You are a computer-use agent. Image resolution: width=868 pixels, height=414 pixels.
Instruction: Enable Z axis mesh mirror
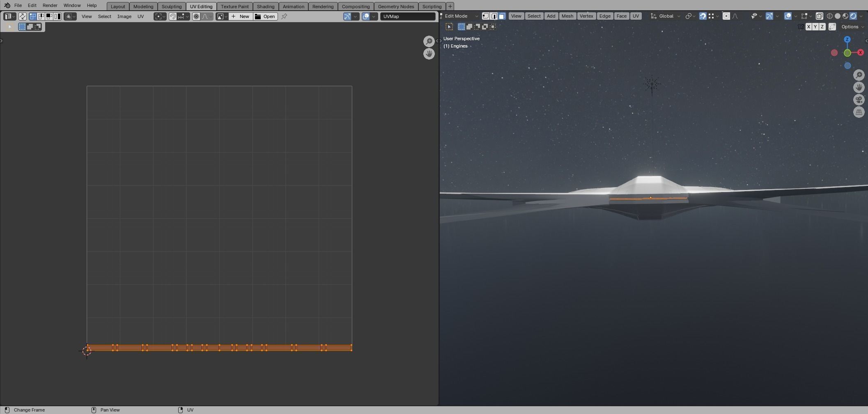click(822, 27)
